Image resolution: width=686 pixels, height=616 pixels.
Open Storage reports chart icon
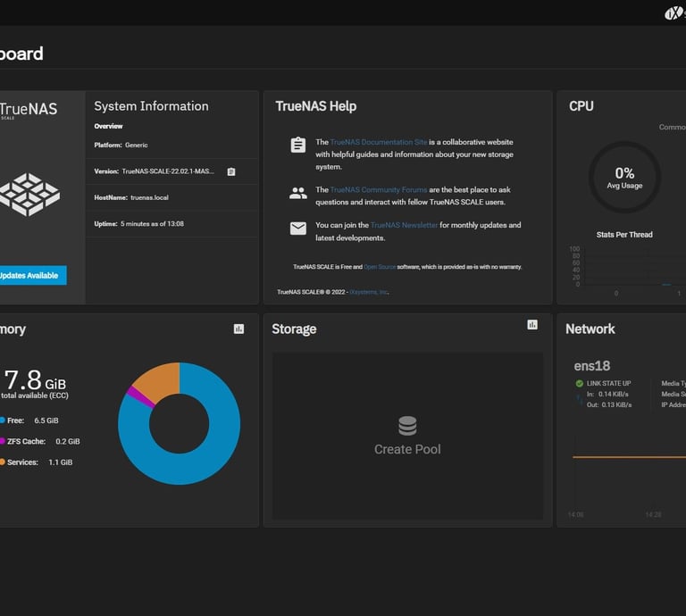click(532, 324)
